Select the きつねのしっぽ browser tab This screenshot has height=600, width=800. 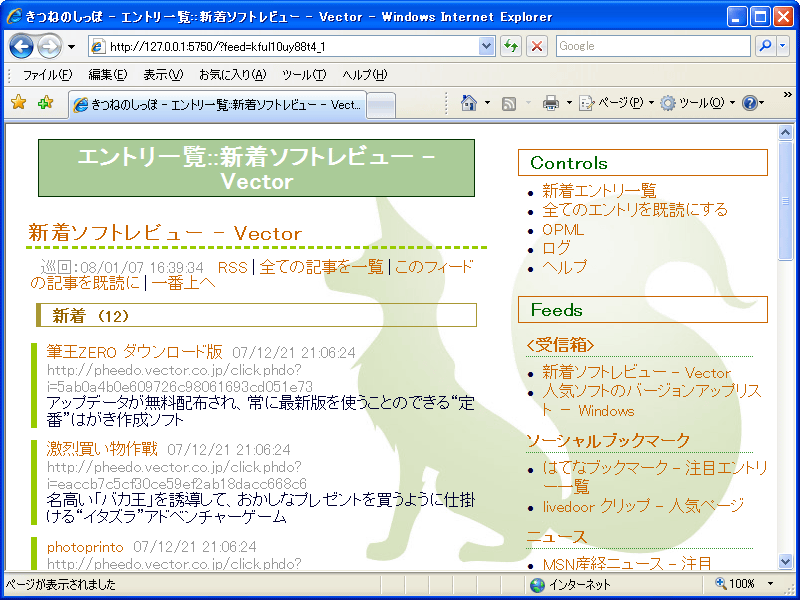[218, 105]
